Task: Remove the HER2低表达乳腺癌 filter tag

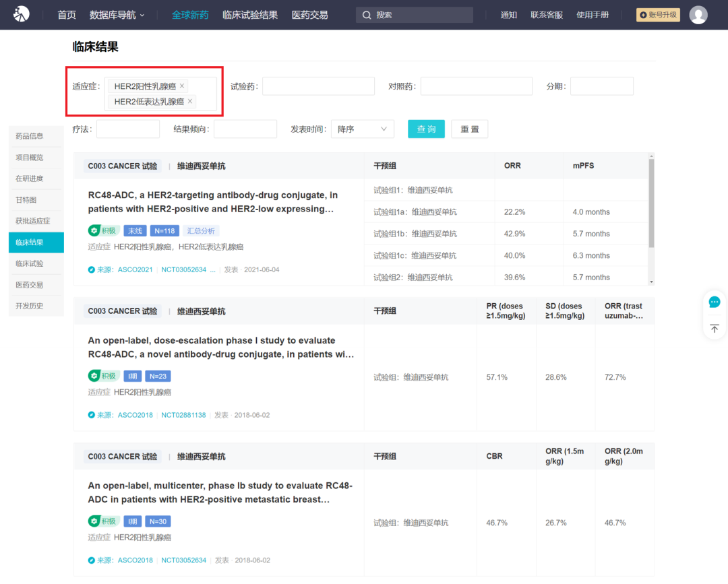Action: click(190, 101)
